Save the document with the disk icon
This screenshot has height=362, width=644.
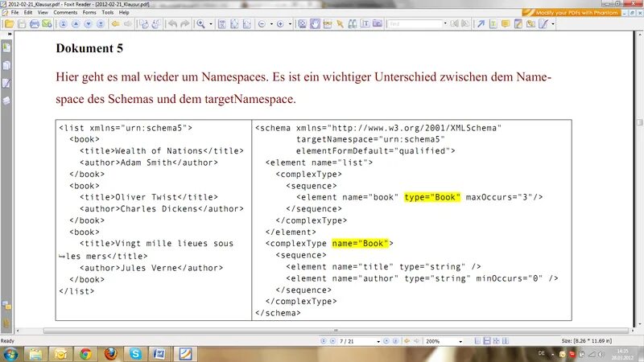coord(22,24)
